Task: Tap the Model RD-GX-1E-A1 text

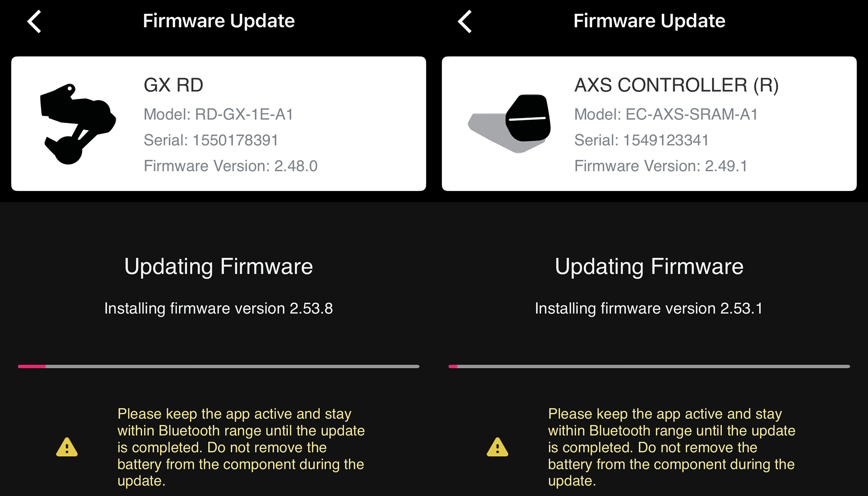Action: tap(218, 114)
